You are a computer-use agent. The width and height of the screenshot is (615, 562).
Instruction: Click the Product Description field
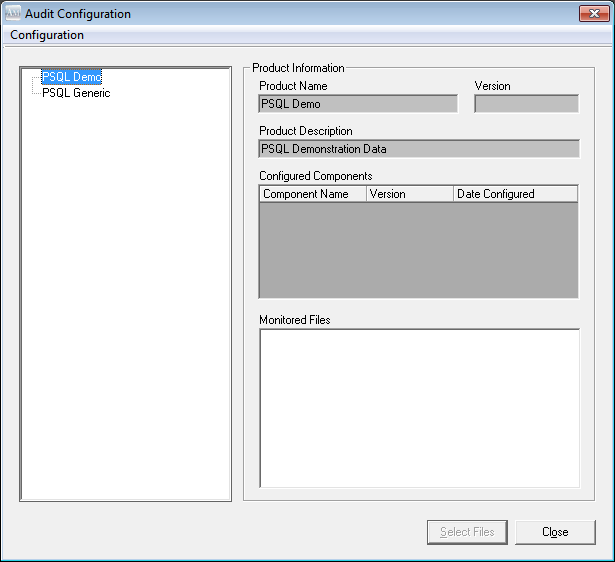(x=418, y=149)
